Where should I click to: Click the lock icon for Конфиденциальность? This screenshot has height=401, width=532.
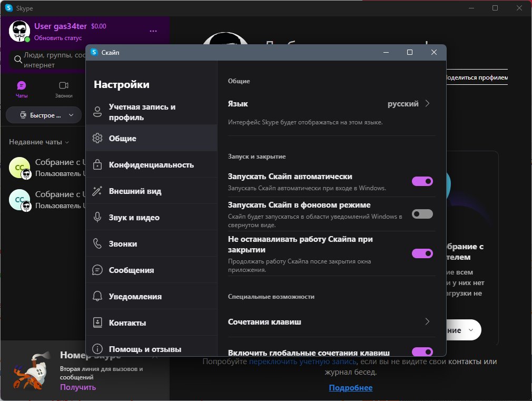pyautogui.click(x=97, y=165)
